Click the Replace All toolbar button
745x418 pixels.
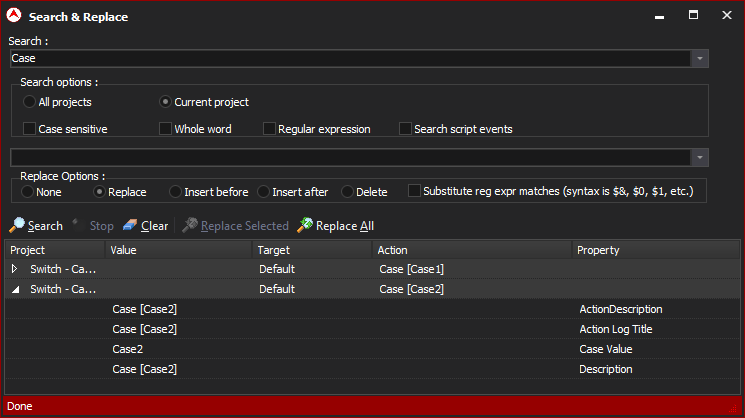tap(335, 226)
